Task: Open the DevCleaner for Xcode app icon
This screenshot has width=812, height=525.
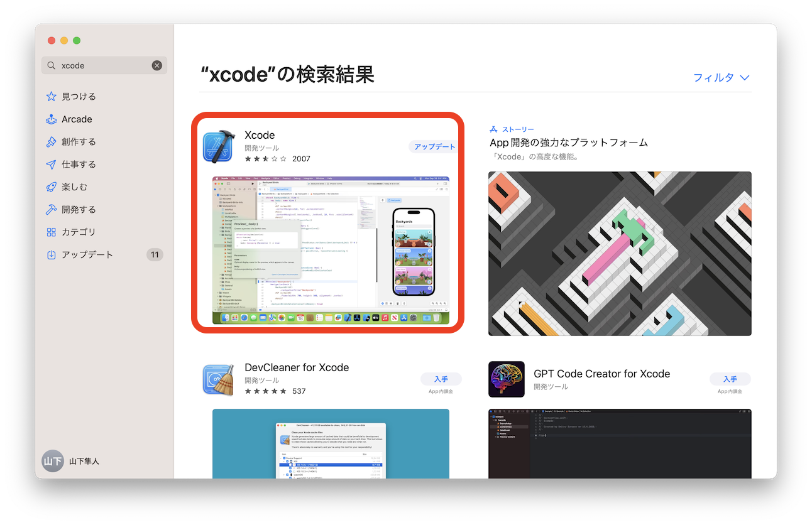Action: pyautogui.click(x=219, y=380)
